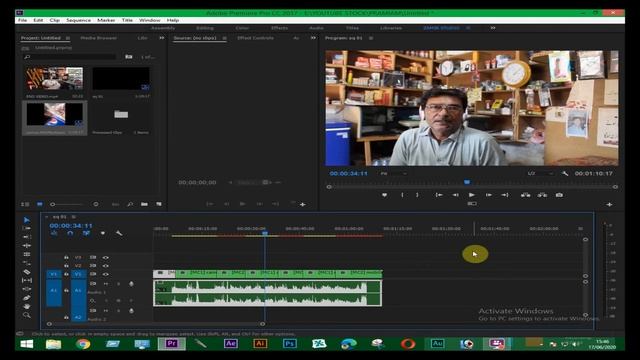This screenshot has height=360, width=640.
Task: Open the File menu
Action: click(x=22, y=20)
